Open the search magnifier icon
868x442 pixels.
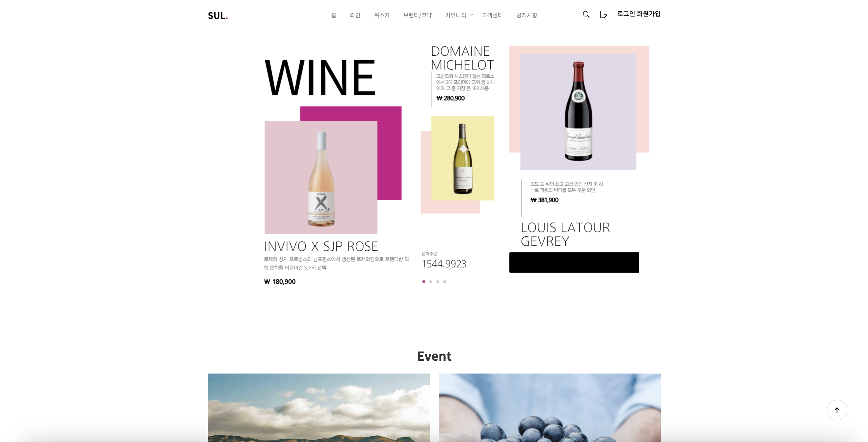click(x=586, y=14)
